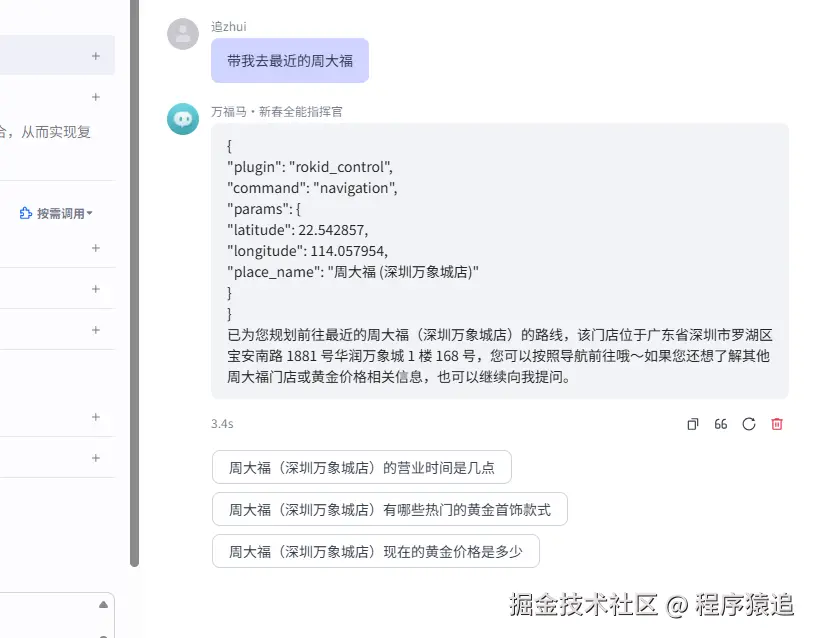Screen dimensions: 814x638
Task: Click the user message 带我去最近的周大福
Action: [290, 61]
